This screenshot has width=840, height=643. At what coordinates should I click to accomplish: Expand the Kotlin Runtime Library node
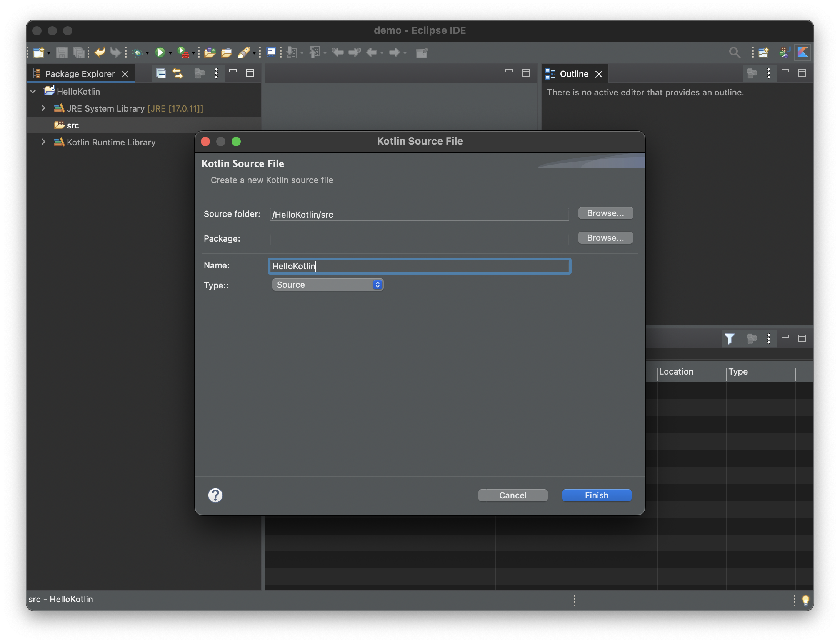43,142
